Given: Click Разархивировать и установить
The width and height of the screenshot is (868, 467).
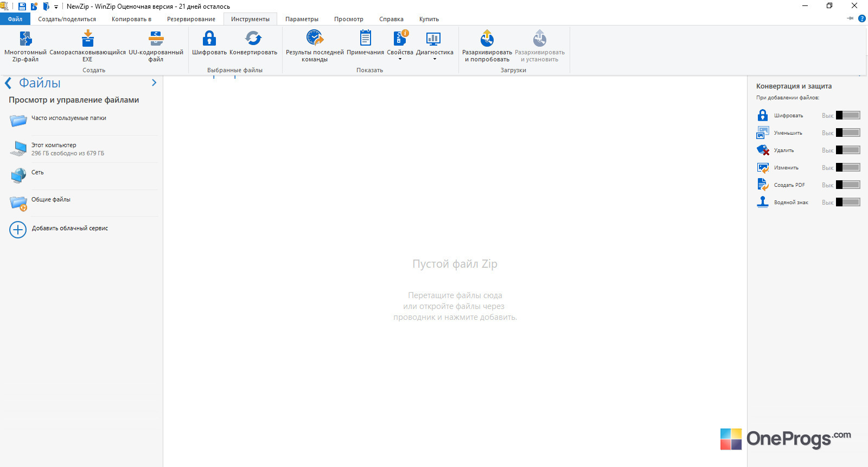Looking at the screenshot, I should pos(540,46).
